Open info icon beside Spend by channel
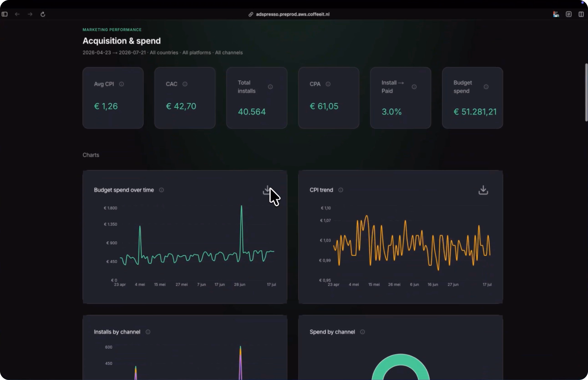This screenshot has width=588, height=380. point(362,332)
